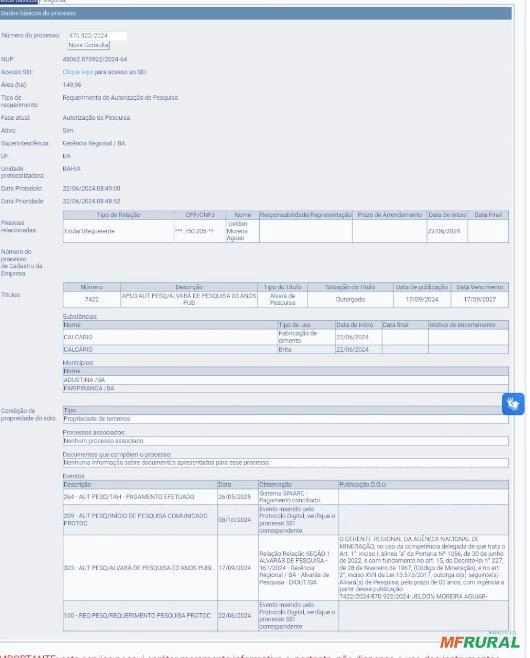
Task: Click the CPF/CNPJ column header
Action: pyautogui.click(x=200, y=215)
